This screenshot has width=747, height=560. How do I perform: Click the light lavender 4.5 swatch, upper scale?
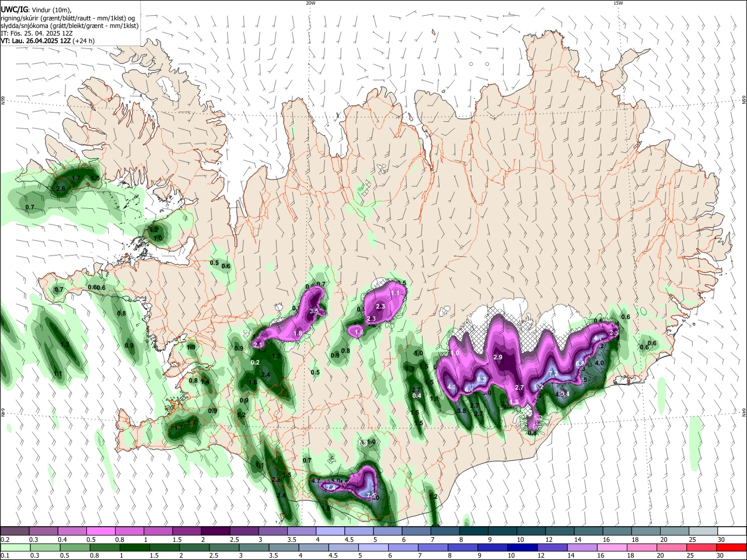[358, 531]
